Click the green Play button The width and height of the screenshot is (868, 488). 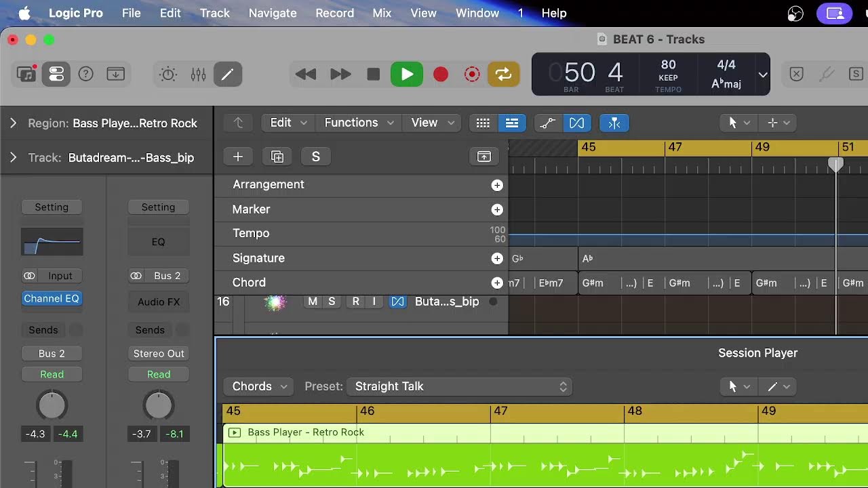pos(407,75)
